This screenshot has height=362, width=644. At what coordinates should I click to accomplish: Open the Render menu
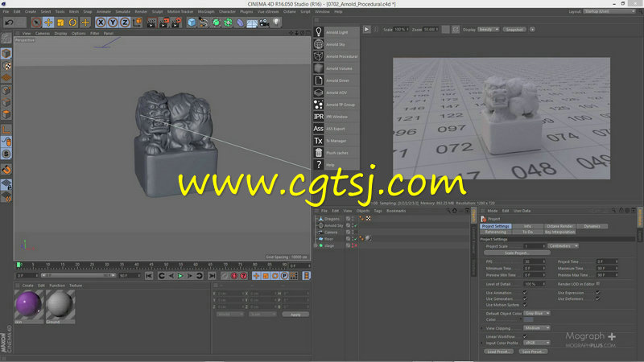[141, 11]
